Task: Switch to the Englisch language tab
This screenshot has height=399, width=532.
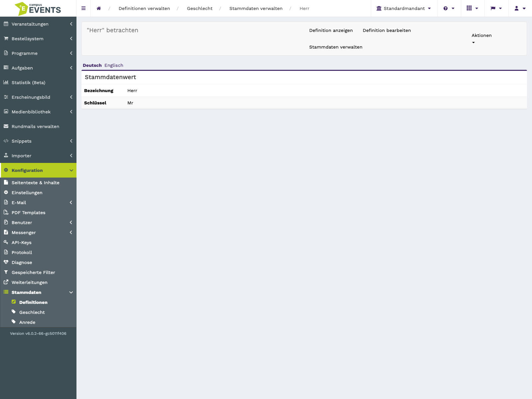Action: [x=114, y=65]
